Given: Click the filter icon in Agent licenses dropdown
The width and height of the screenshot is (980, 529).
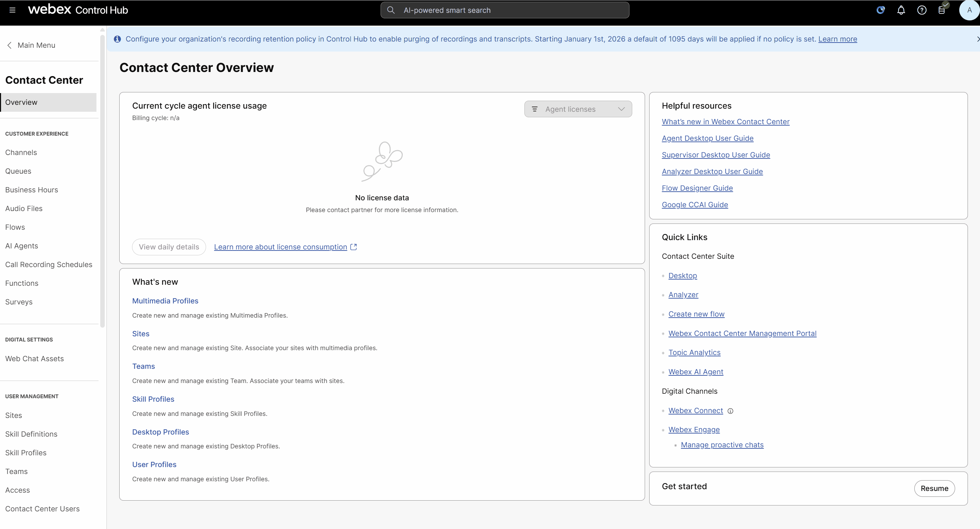Looking at the screenshot, I should [534, 109].
